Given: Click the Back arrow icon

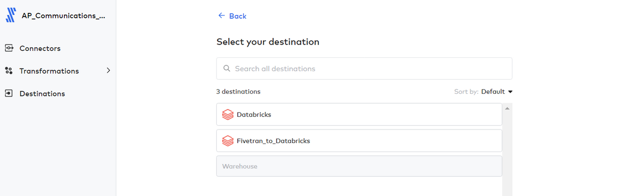Looking at the screenshot, I should point(222,16).
